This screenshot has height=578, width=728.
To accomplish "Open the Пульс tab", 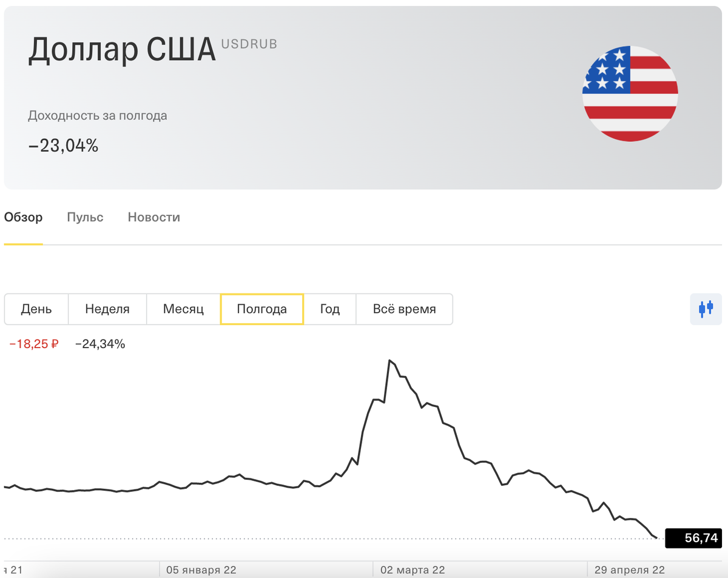I will point(85,217).
